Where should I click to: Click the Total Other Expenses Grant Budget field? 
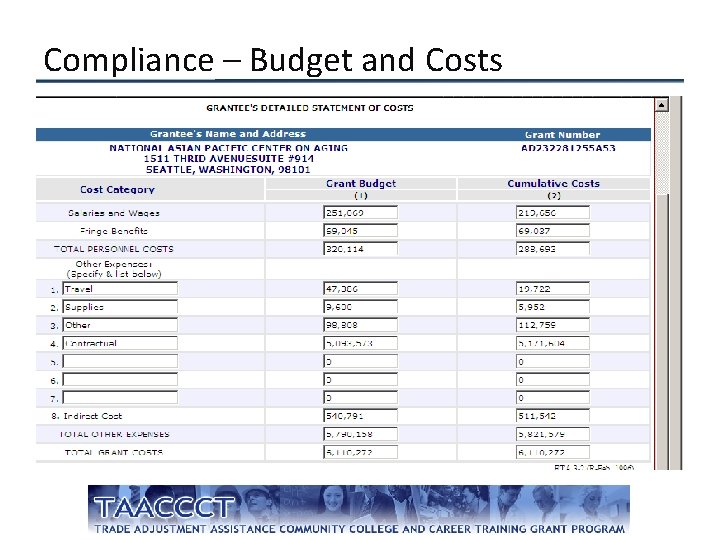(x=360, y=433)
